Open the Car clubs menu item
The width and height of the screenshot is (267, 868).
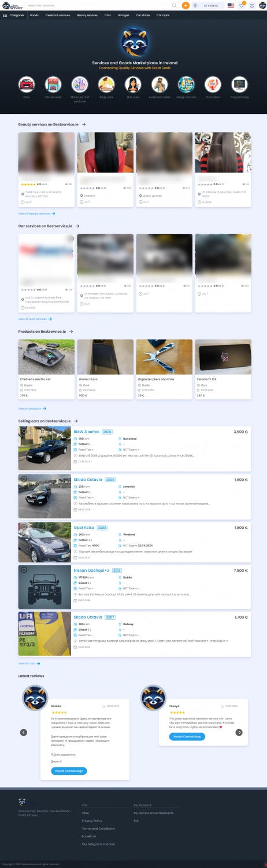(163, 15)
